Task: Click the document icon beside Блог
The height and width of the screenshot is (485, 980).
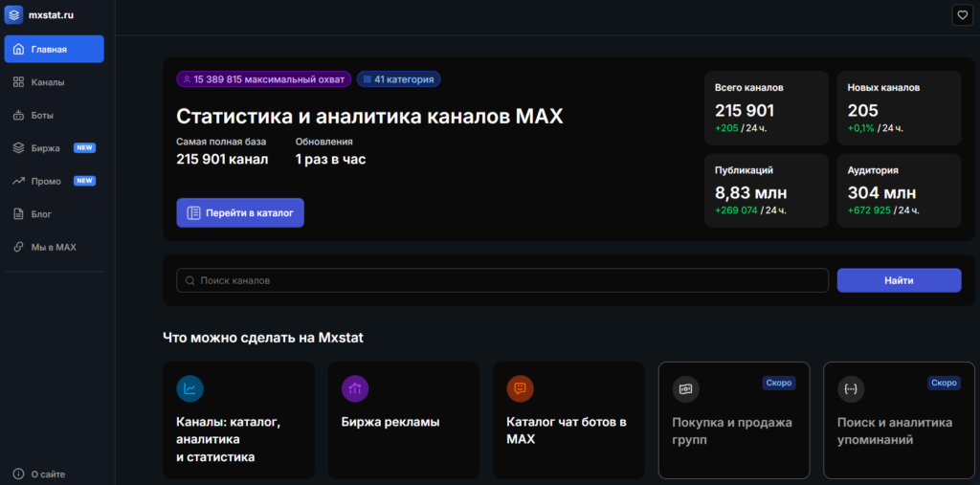Action: pos(19,214)
